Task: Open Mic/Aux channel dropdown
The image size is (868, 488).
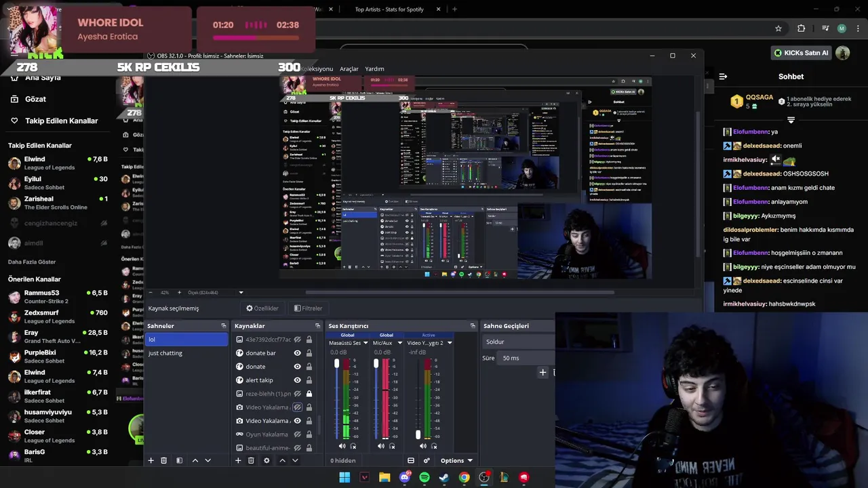Action: [x=399, y=343]
